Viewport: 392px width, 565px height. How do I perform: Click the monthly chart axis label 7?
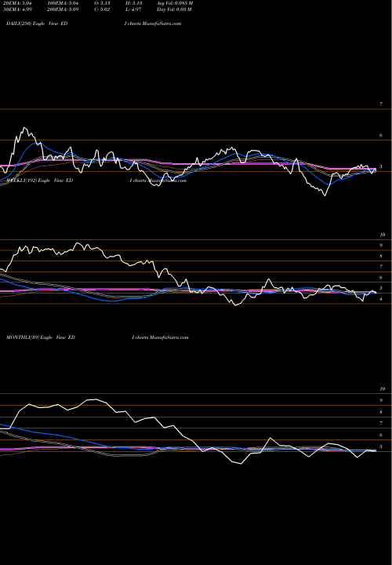pyautogui.click(x=381, y=424)
